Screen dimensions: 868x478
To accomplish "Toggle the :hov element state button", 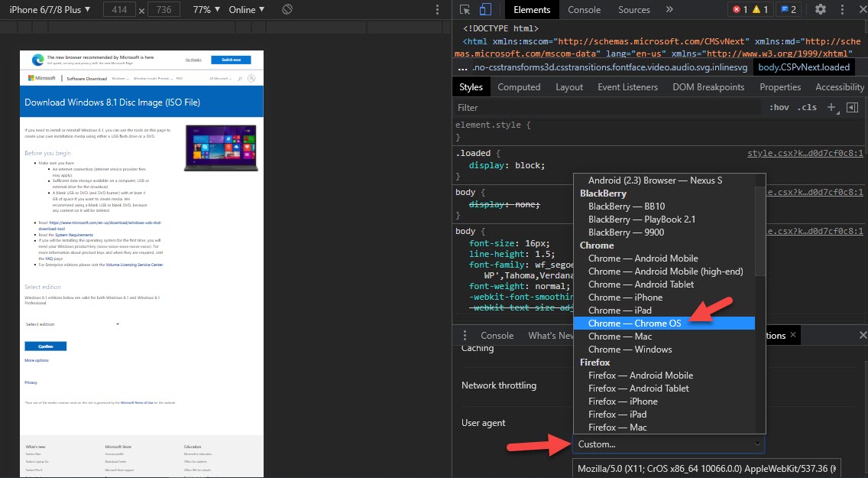I will click(x=779, y=108).
